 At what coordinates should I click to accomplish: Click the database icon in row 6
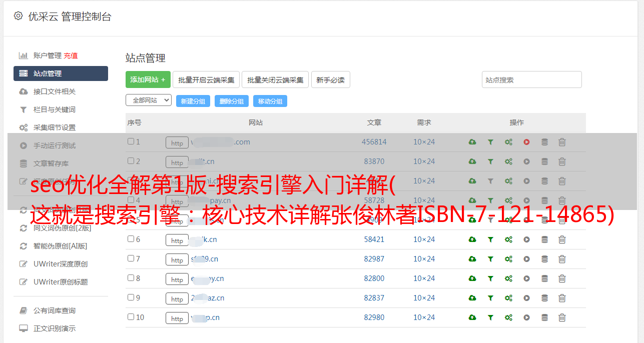tap(544, 239)
